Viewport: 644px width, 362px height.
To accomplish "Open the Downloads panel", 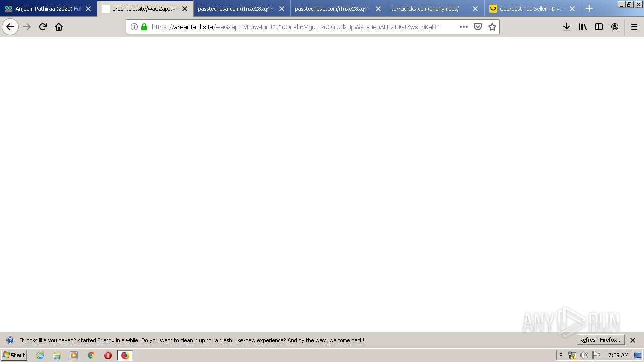I will tap(567, 27).
